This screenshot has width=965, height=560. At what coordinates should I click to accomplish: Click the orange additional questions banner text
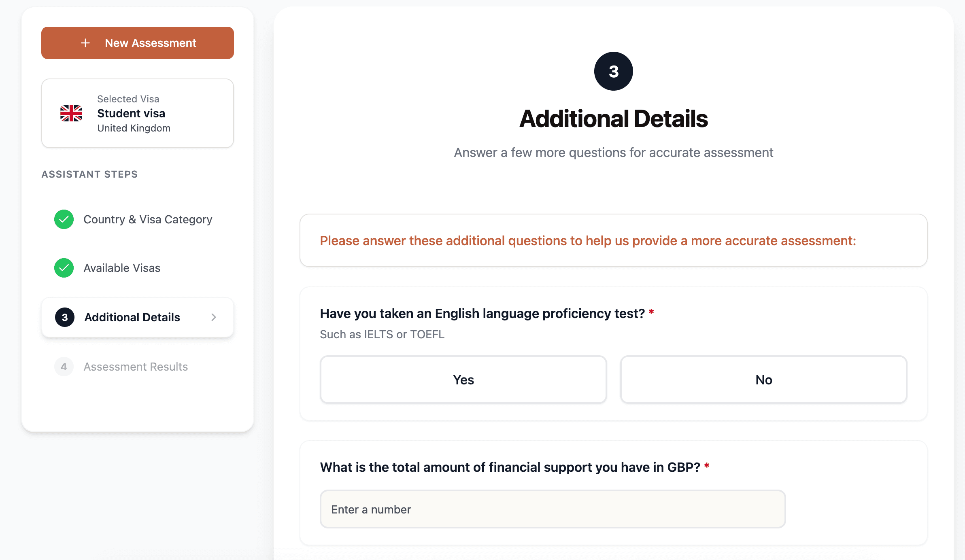(588, 241)
